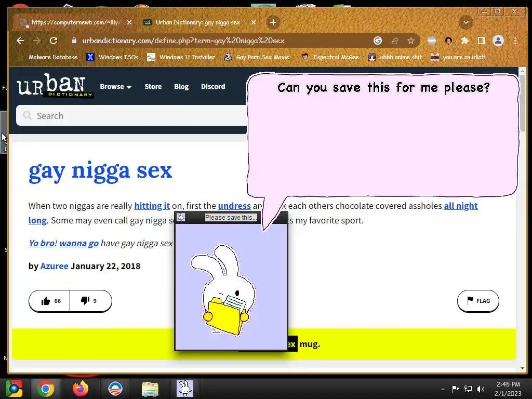Click the network tray icon

pos(468,389)
